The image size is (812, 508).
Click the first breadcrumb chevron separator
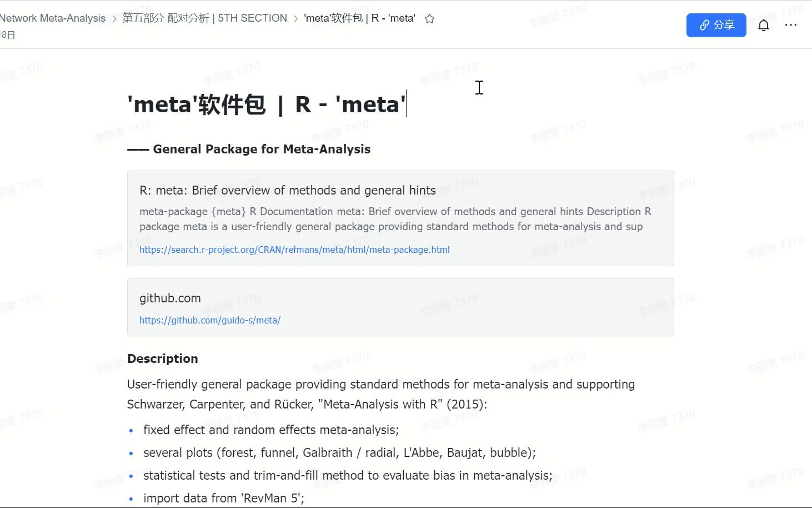(114, 19)
